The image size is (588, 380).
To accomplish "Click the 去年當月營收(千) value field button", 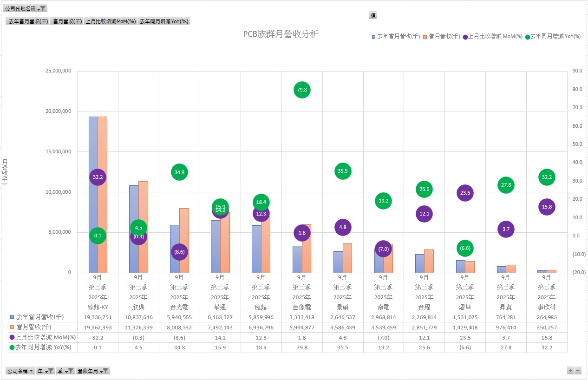I will (x=28, y=21).
